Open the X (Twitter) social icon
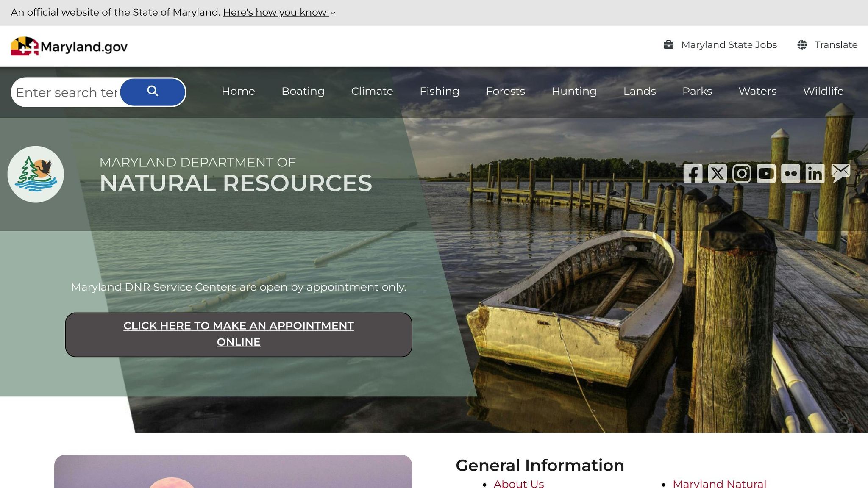The width and height of the screenshot is (868, 488). 717,174
